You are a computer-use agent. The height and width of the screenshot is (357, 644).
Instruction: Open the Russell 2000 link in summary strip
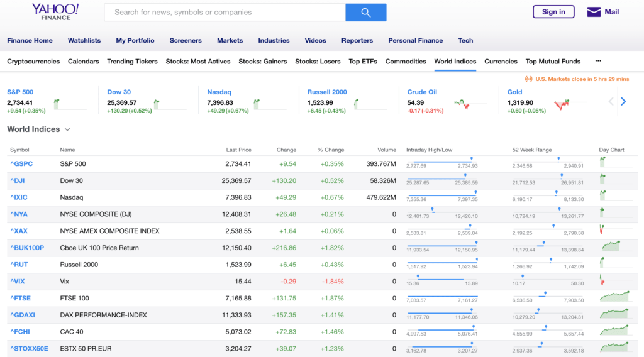(x=327, y=92)
